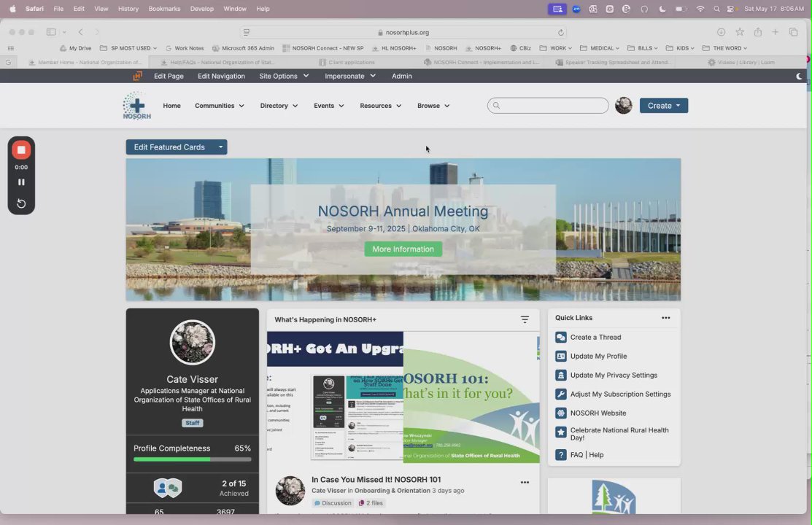Open a new tab with plus icon
Viewport: 812px width, 525px height.
click(x=776, y=32)
